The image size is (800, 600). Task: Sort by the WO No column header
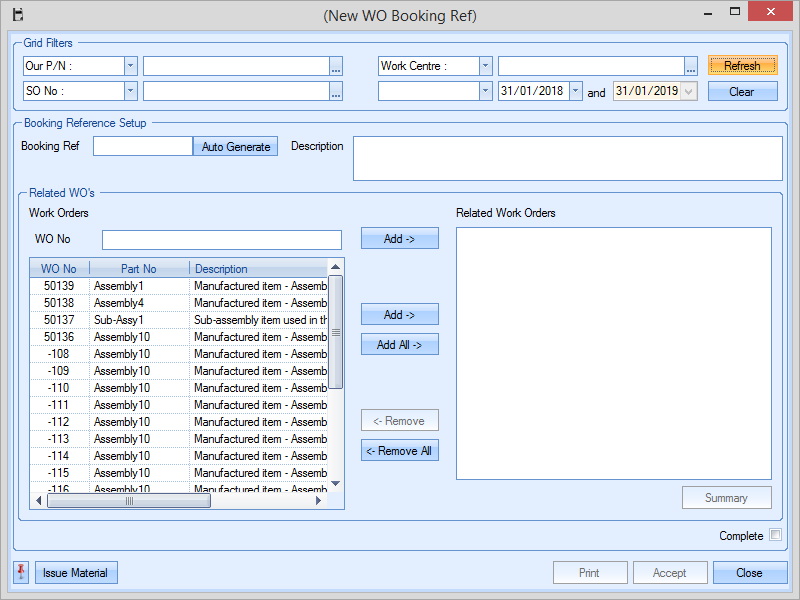[x=59, y=269]
